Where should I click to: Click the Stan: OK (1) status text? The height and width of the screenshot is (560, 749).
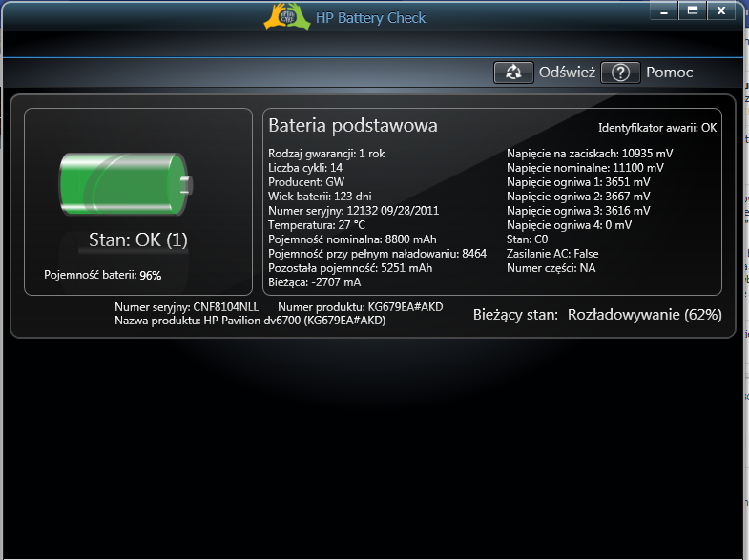(138, 239)
